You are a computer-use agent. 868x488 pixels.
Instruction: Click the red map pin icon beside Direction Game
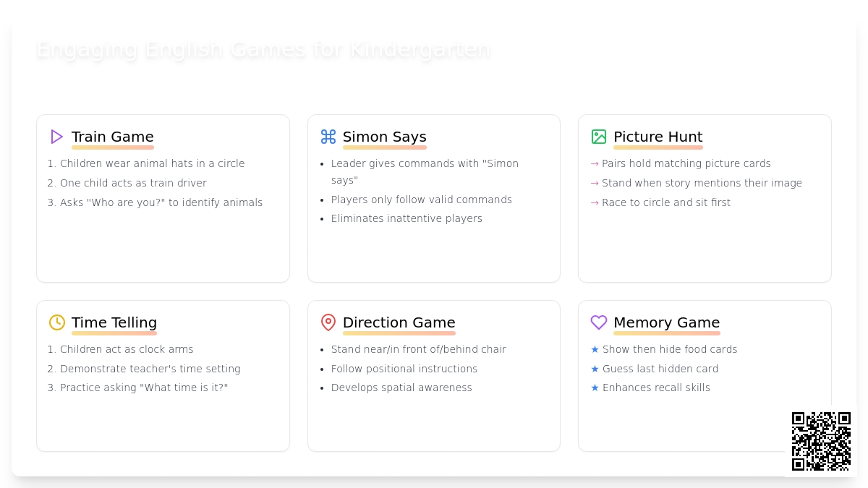328,322
